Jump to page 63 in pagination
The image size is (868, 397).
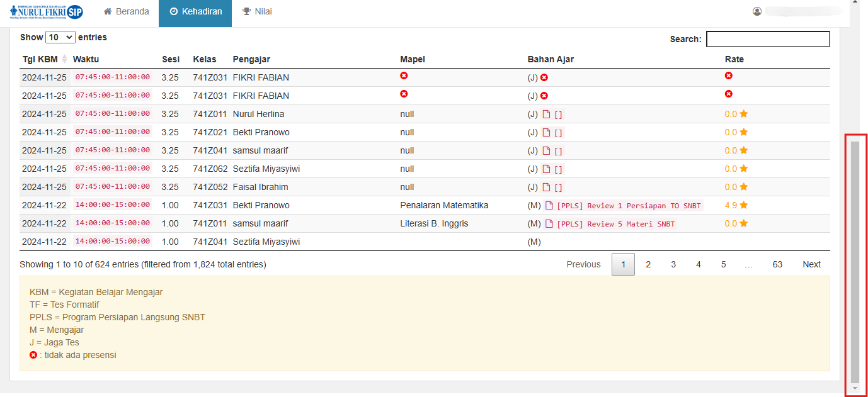[x=777, y=264]
